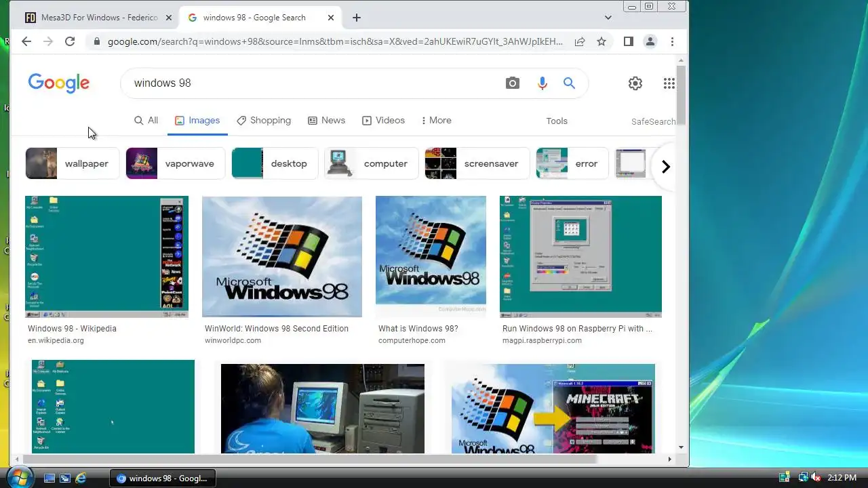This screenshot has width=868, height=488.
Task: Open What is Windows 98 thumbnail
Action: pyautogui.click(x=431, y=257)
